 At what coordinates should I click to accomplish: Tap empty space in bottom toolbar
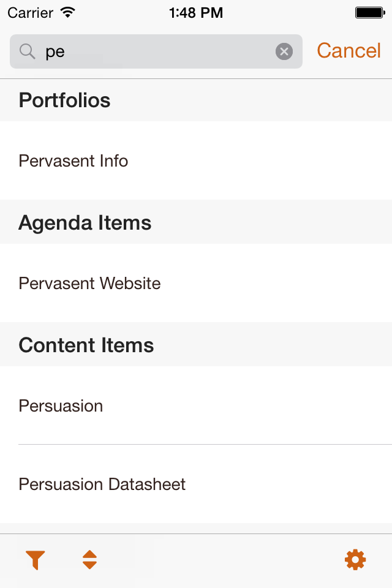(x=221, y=560)
